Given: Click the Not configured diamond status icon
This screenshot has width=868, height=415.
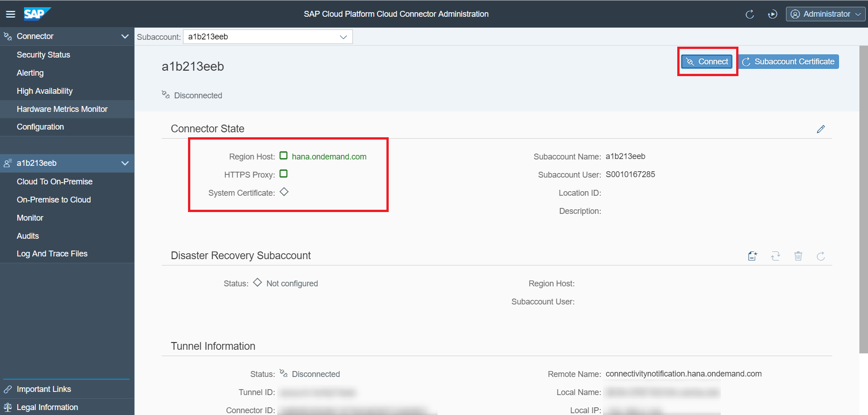Looking at the screenshot, I should [x=257, y=283].
